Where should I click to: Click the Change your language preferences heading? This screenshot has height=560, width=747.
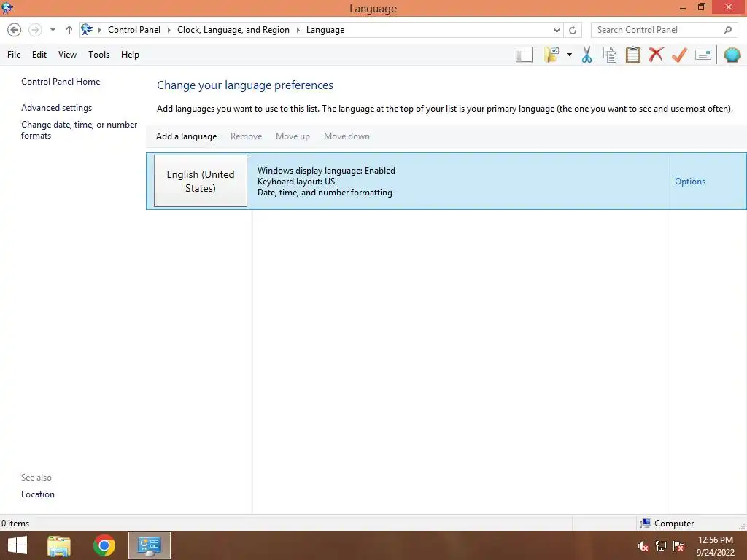click(x=245, y=85)
